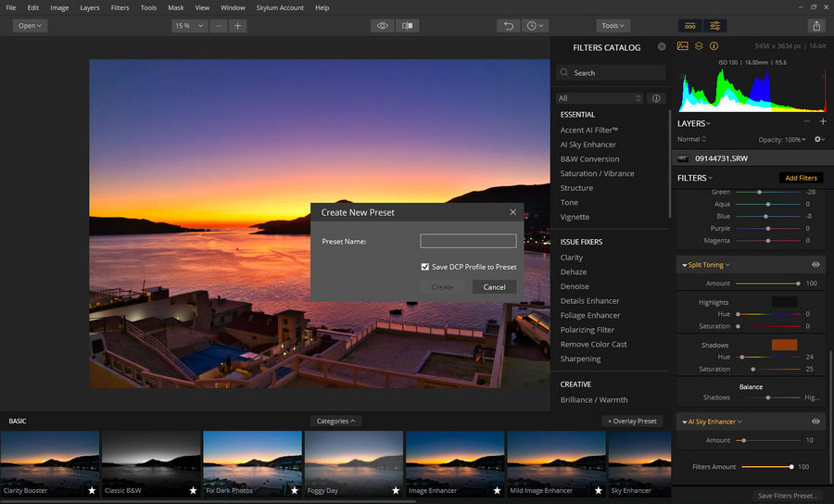The image size is (834, 504).
Task: Click the Create button in dialog
Action: click(442, 287)
